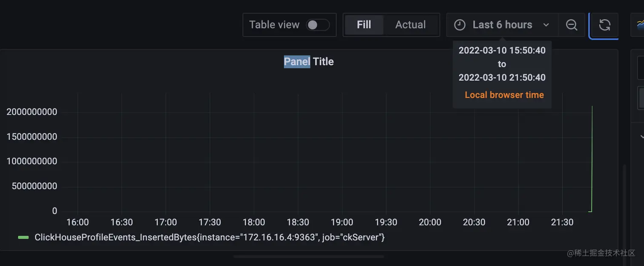
Task: Click the Panel Title heading
Action: 309,61
